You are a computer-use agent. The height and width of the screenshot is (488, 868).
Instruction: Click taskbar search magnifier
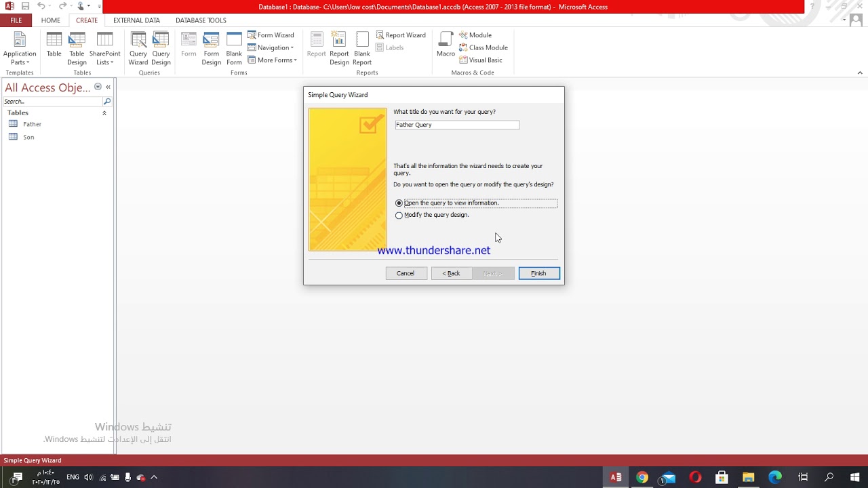coord(829,477)
